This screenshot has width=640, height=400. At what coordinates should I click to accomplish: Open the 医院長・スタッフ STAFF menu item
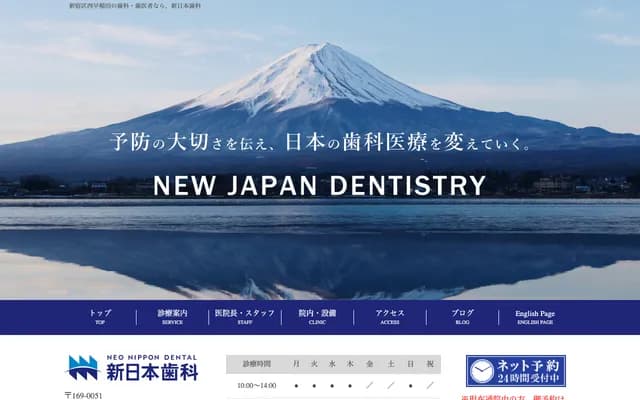click(245, 317)
